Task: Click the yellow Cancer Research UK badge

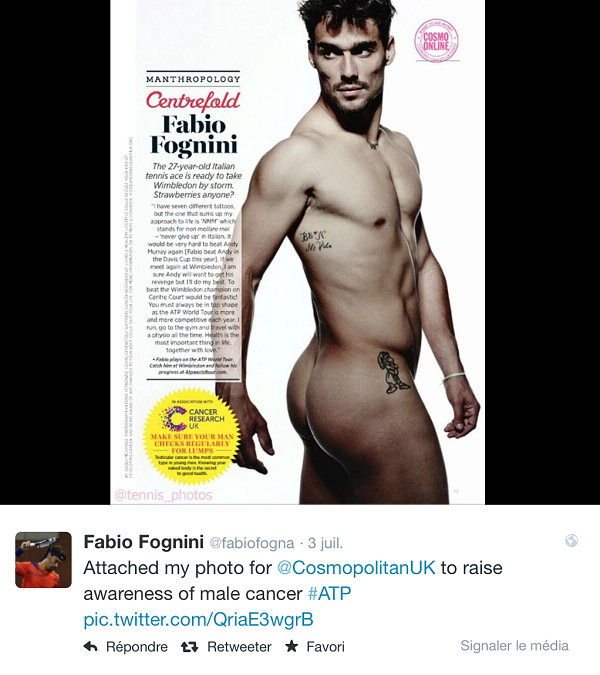Action: pyautogui.click(x=192, y=437)
